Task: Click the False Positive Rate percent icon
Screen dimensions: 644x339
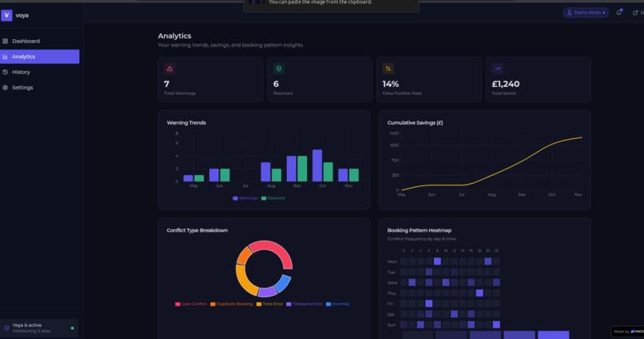Action: click(388, 69)
